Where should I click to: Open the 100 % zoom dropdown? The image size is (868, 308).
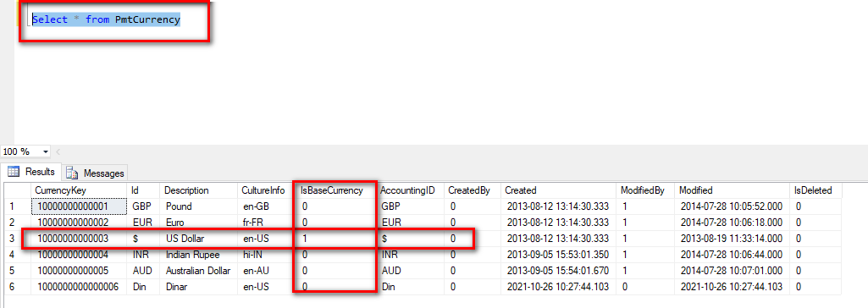(46, 151)
